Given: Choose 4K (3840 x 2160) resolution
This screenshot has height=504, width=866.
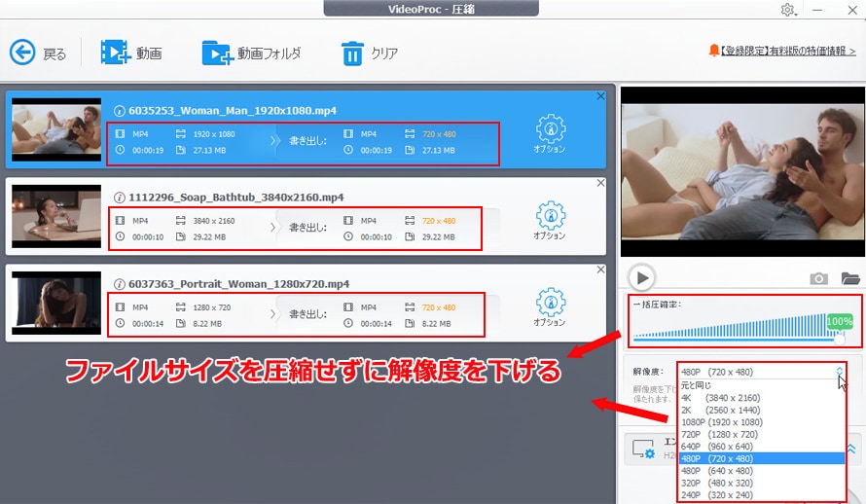Looking at the screenshot, I should [762, 398].
